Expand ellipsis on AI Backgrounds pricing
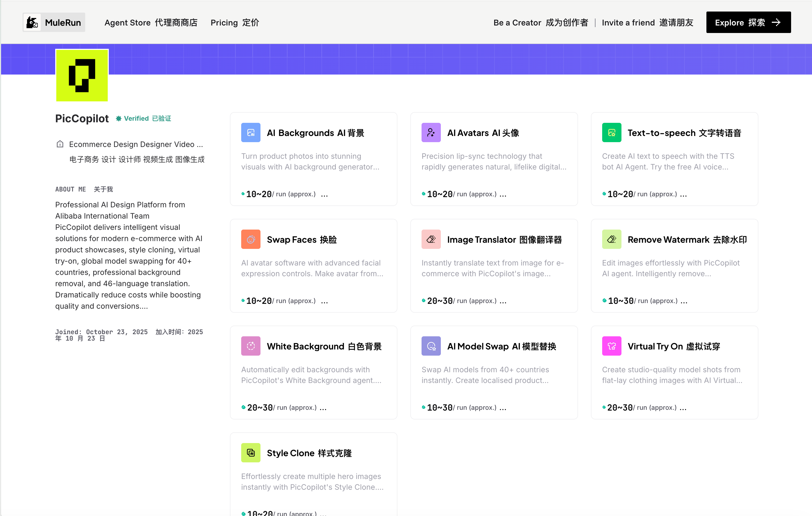Viewport: 812px width, 516px height. [x=324, y=194]
